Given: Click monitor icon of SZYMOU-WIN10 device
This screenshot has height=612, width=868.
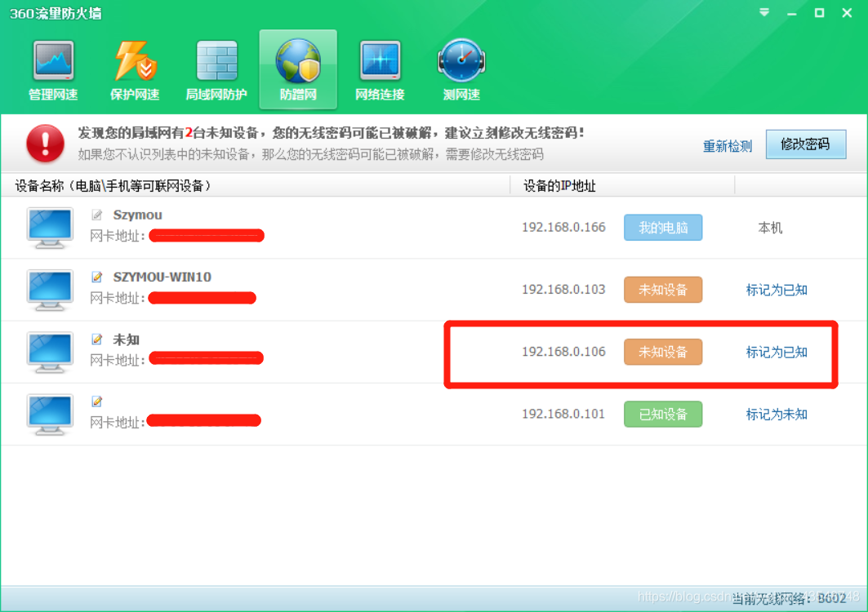Looking at the screenshot, I should [50, 290].
